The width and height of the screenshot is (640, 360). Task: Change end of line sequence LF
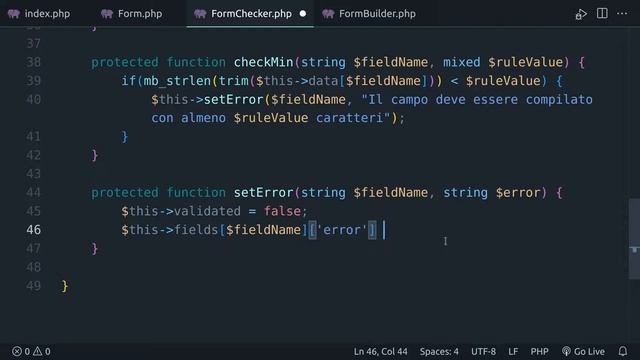click(x=513, y=351)
